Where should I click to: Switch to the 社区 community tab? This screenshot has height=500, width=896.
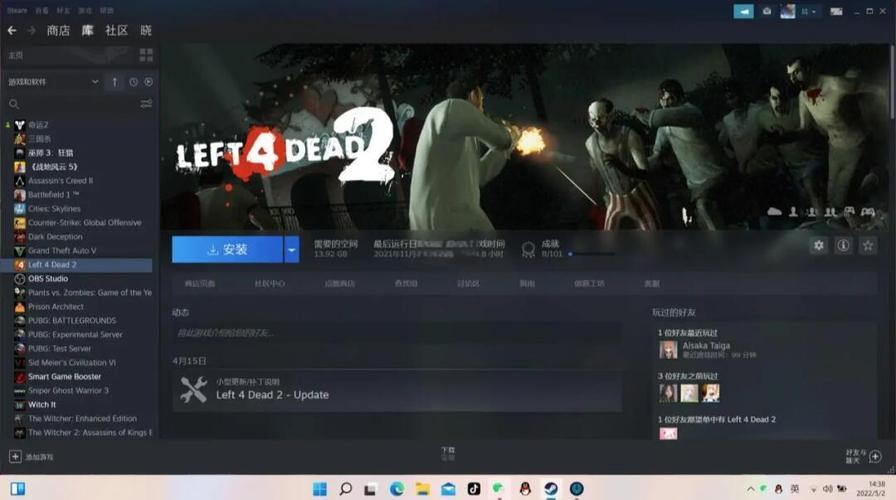(117, 31)
